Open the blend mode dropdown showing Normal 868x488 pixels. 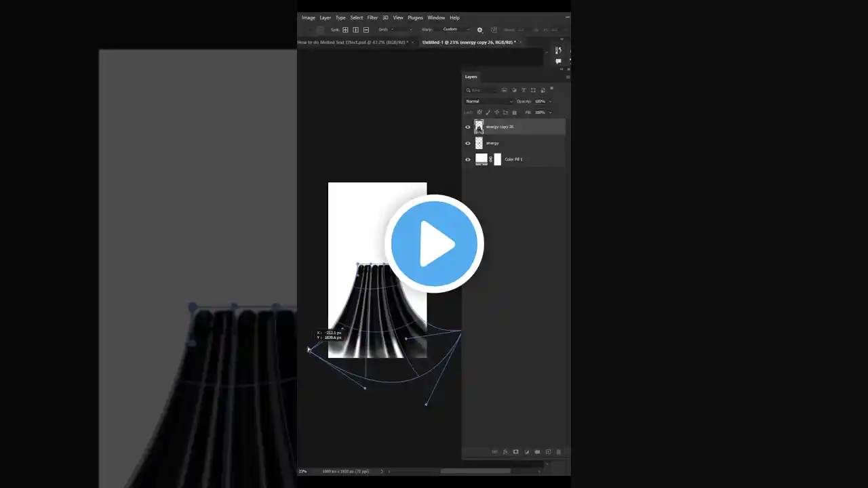pyautogui.click(x=489, y=102)
